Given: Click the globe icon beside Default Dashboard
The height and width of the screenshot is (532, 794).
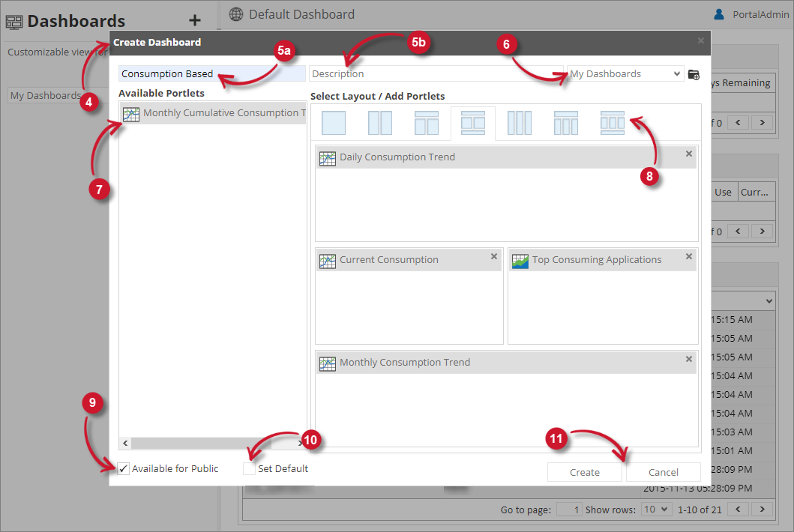Looking at the screenshot, I should click(236, 14).
